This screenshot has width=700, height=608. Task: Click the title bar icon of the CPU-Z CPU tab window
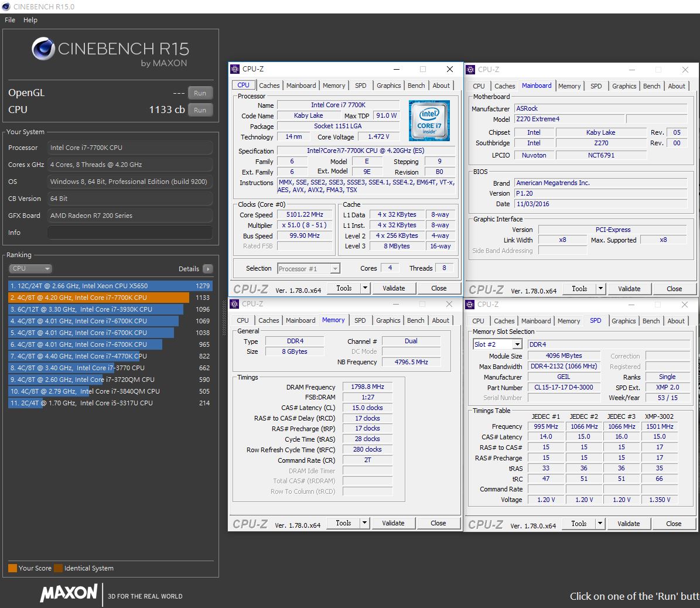235,69
